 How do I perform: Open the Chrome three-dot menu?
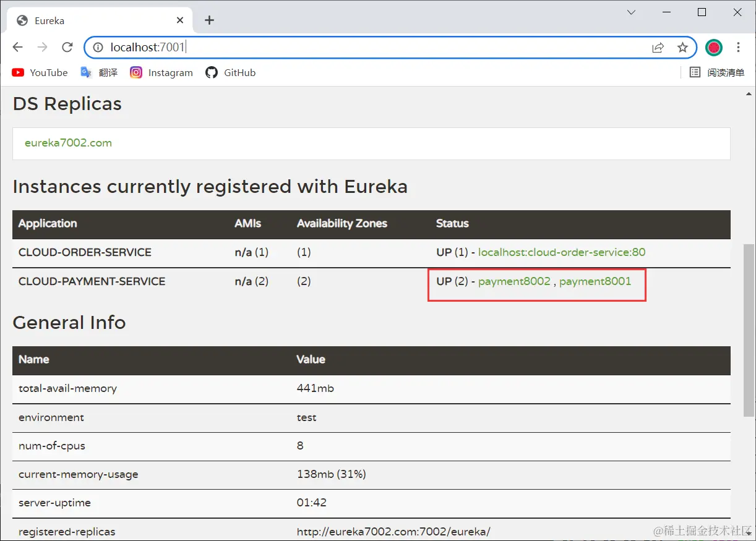738,48
